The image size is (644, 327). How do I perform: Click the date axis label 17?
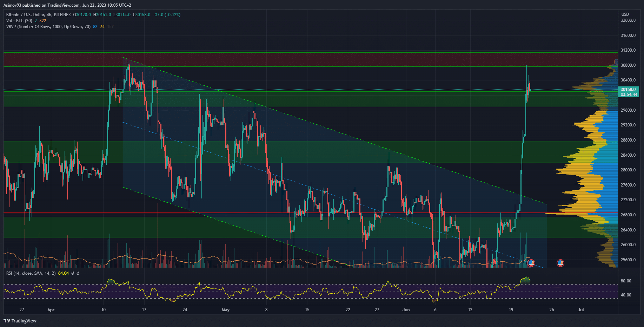(144, 310)
